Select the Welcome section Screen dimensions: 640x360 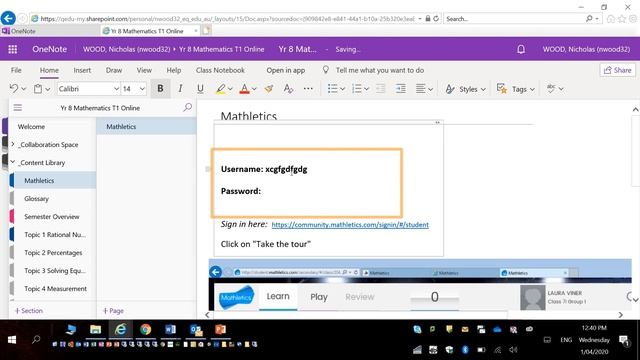tap(31, 127)
